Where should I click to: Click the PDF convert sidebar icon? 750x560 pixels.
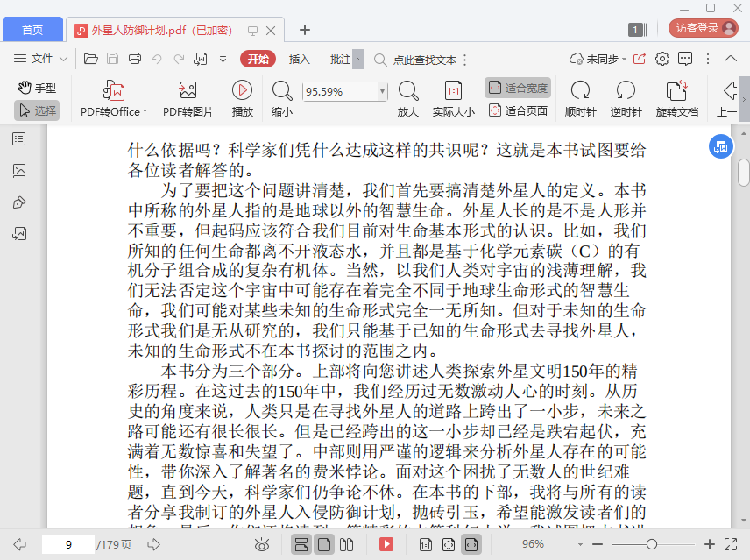pos(19,234)
